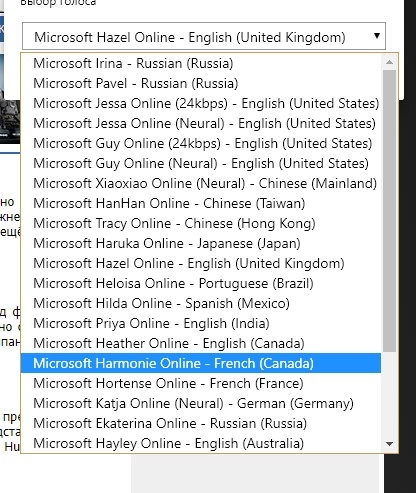Select Microsoft Hilda Online Spanish (Mexico)
The width and height of the screenshot is (416, 493).
click(201, 303)
